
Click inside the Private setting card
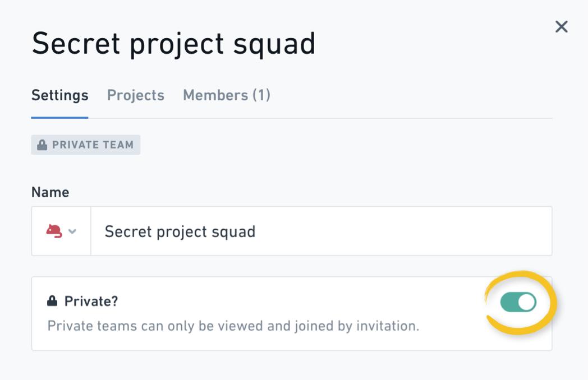[x=292, y=314]
